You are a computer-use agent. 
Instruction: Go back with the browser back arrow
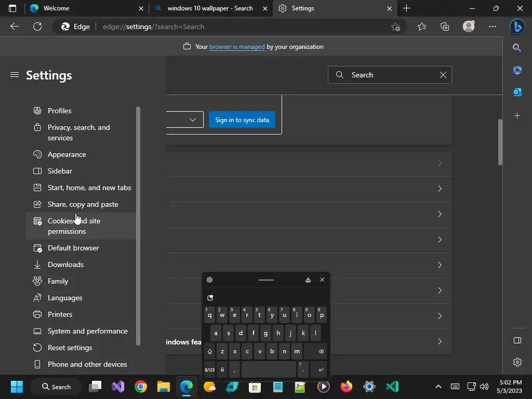coord(14,26)
